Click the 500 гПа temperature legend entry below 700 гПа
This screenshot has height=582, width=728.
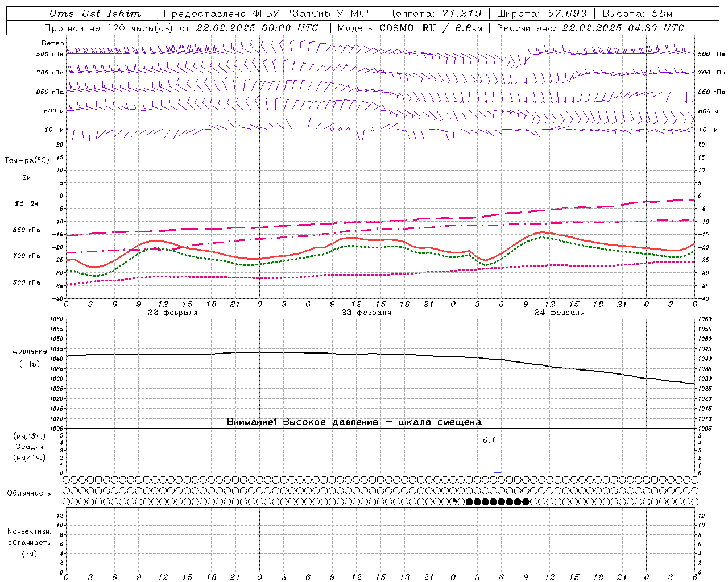pos(26,282)
